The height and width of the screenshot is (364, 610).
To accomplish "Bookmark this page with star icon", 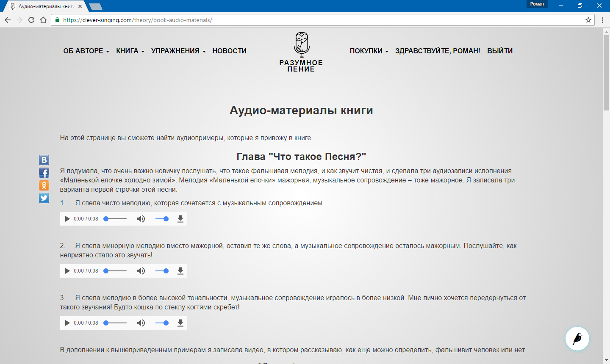I will tap(588, 20).
